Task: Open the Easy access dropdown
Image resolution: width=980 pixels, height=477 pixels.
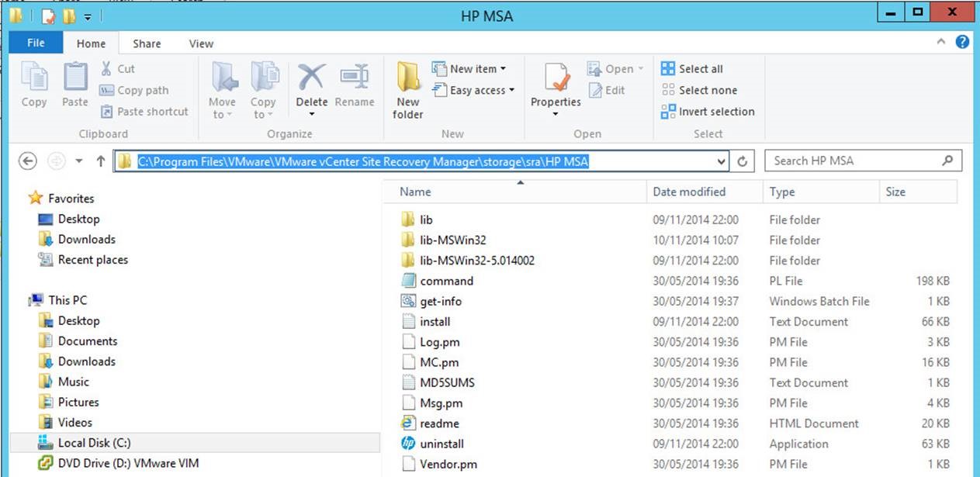Action: (474, 90)
